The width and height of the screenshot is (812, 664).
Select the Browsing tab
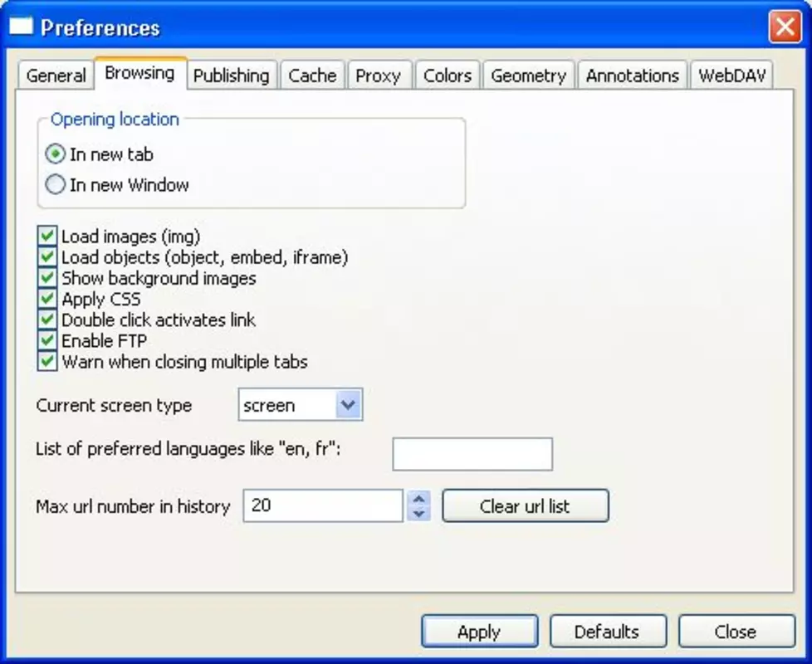[139, 74]
